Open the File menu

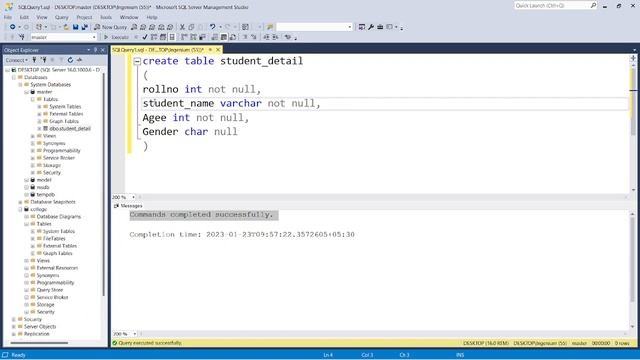click(x=8, y=17)
